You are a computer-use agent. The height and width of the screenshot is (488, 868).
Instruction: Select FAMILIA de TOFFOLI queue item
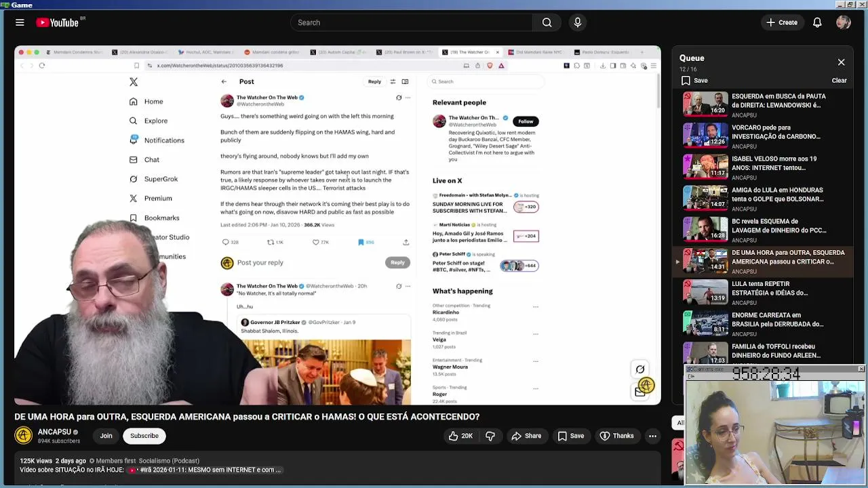pyautogui.click(x=764, y=354)
